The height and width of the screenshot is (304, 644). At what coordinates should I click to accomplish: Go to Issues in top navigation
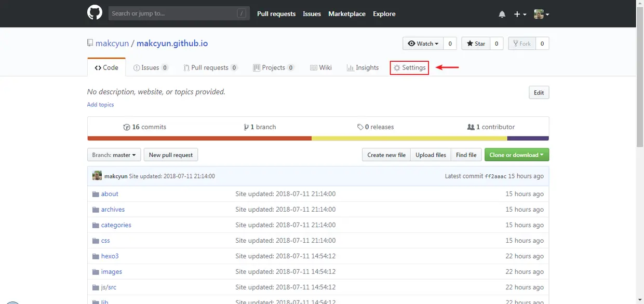(x=312, y=14)
